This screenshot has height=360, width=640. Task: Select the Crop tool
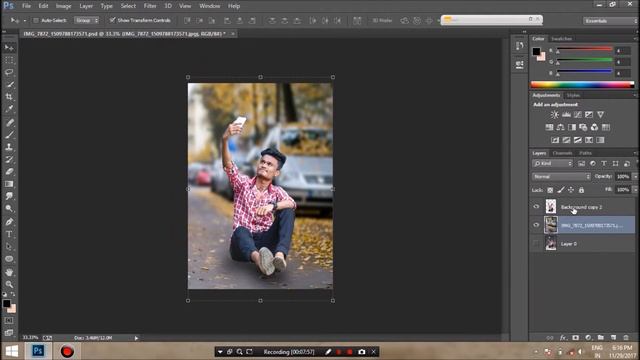[9, 97]
